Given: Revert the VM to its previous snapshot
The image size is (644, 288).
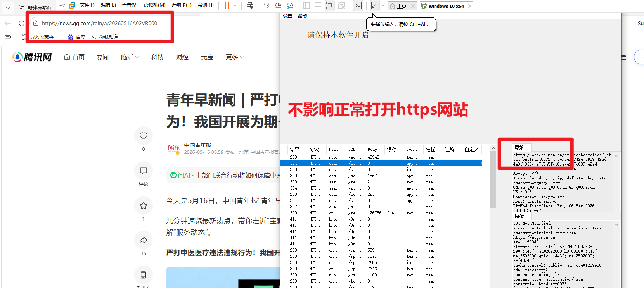Looking at the screenshot, I should 278,5.
